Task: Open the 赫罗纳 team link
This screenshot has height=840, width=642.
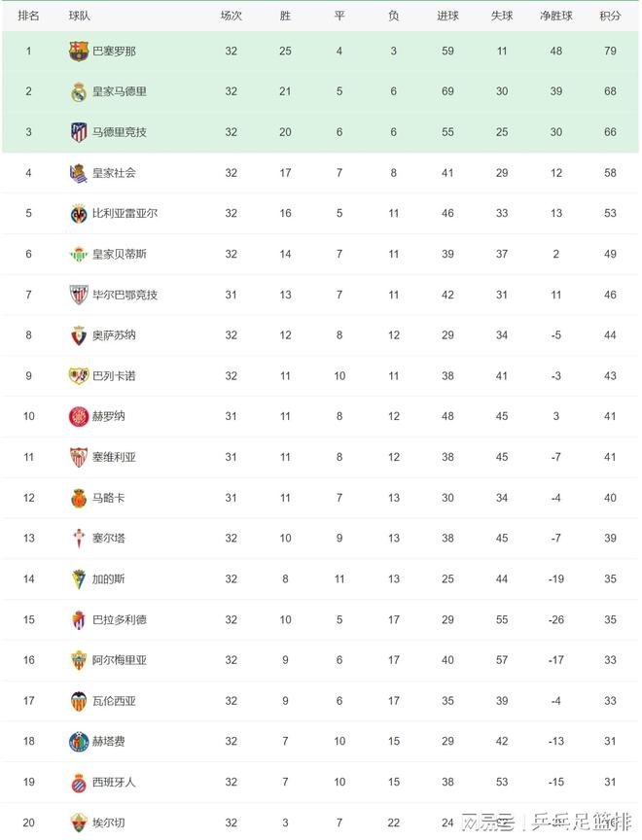Action: tap(108, 416)
